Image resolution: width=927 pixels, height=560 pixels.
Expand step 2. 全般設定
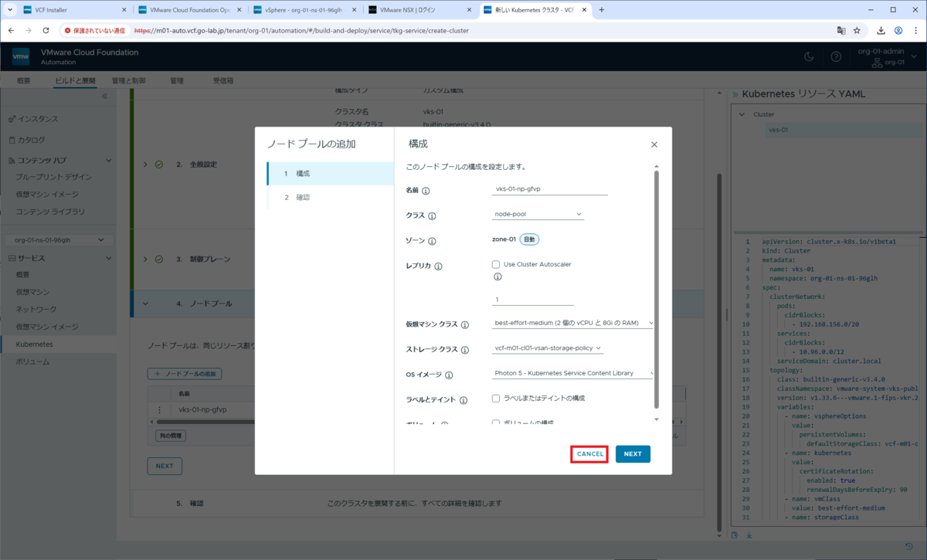click(145, 165)
